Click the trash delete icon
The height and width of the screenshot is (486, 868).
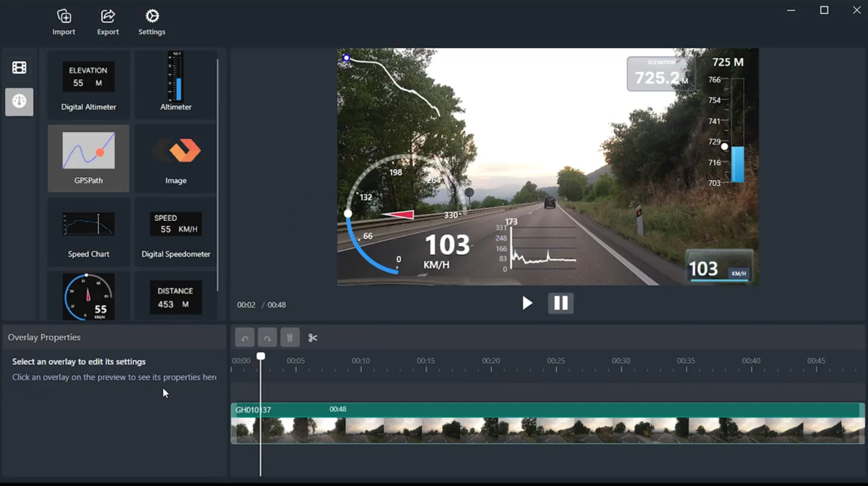pos(290,338)
